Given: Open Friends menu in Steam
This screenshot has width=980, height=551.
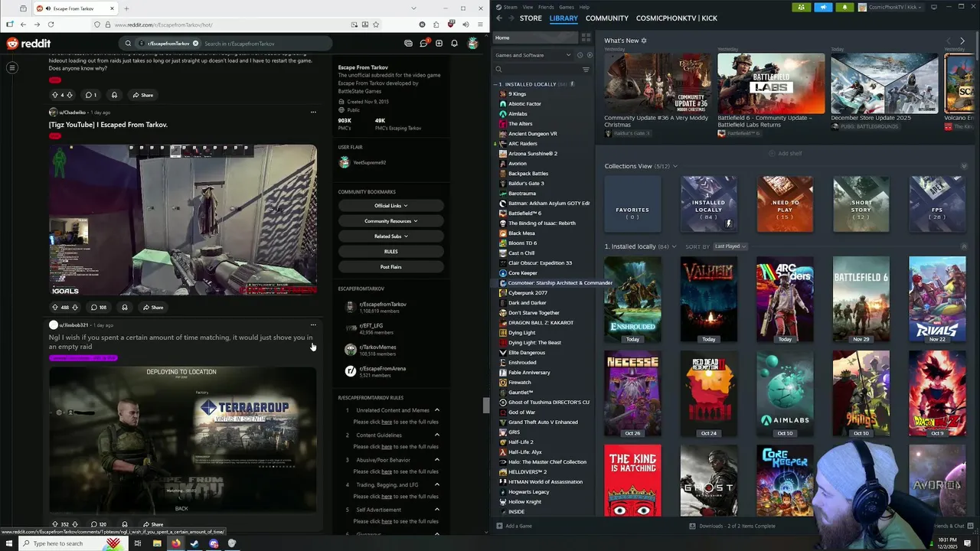Looking at the screenshot, I should pos(546,7).
